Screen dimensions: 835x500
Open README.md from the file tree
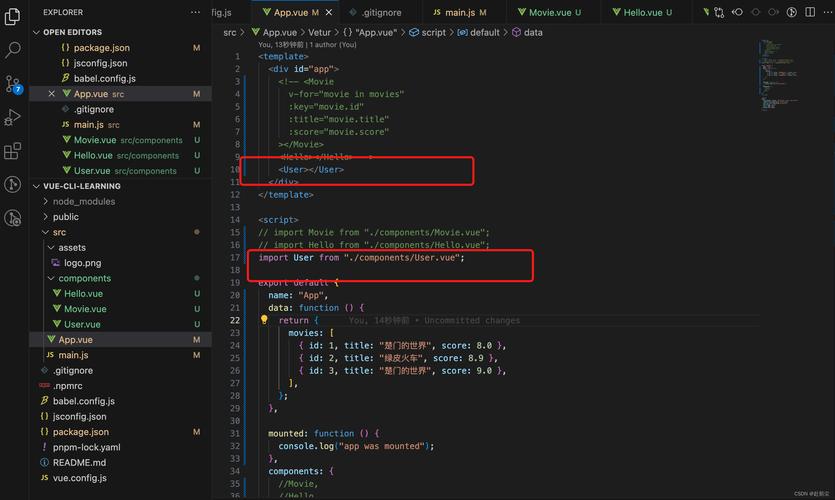pos(79,463)
